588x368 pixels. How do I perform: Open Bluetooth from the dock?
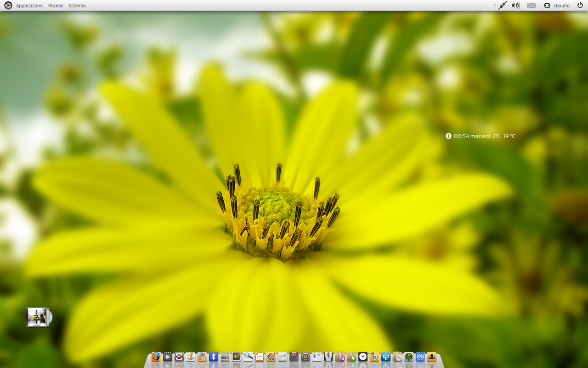[x=214, y=357]
